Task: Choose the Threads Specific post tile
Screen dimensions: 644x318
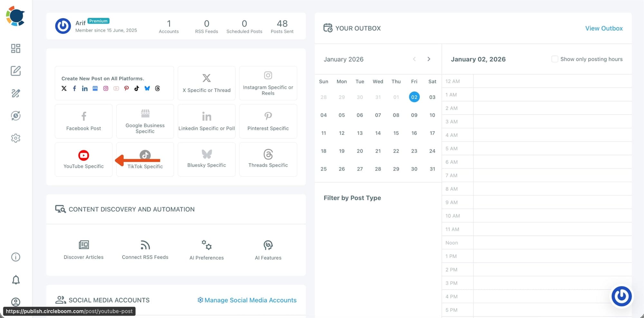Action: 268,159
